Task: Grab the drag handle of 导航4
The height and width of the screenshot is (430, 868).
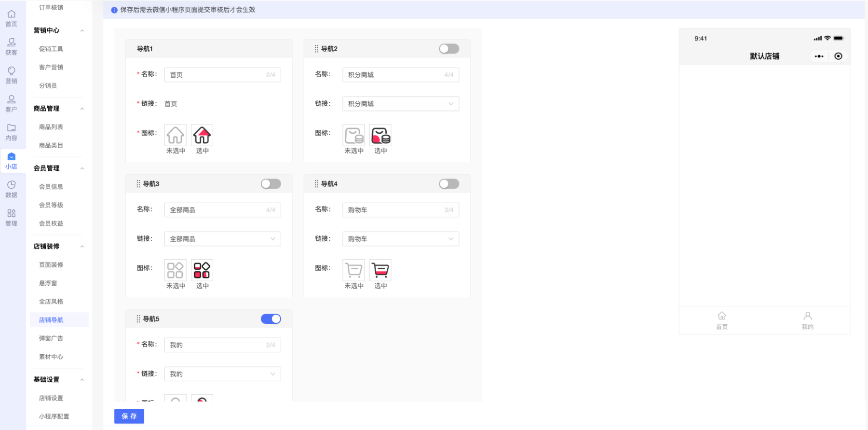Action: (x=316, y=184)
